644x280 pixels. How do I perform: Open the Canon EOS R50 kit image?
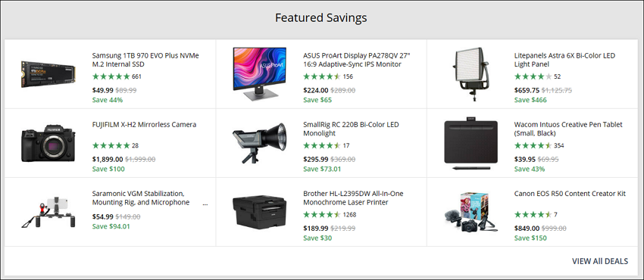[471, 212]
